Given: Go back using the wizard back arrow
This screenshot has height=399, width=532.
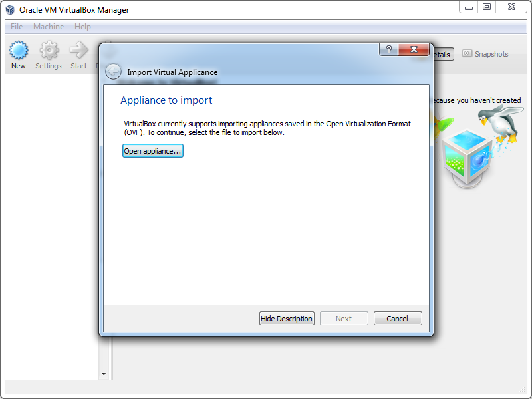Looking at the screenshot, I should tap(113, 72).
